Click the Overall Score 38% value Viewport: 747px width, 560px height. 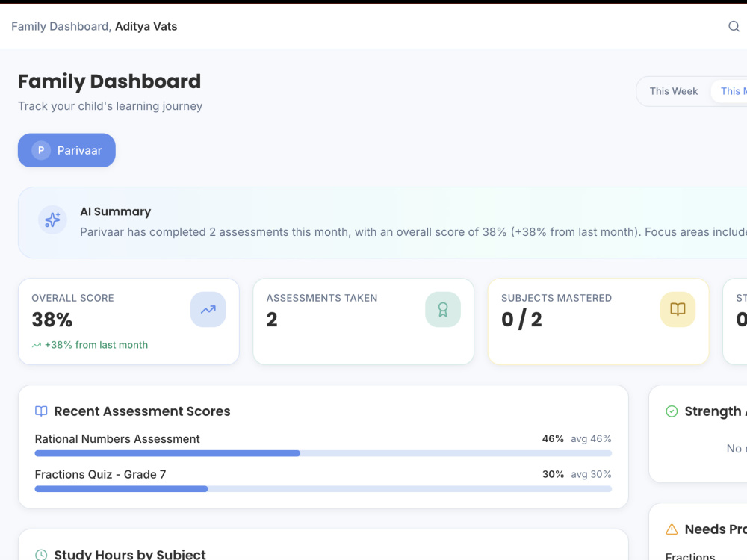point(52,320)
